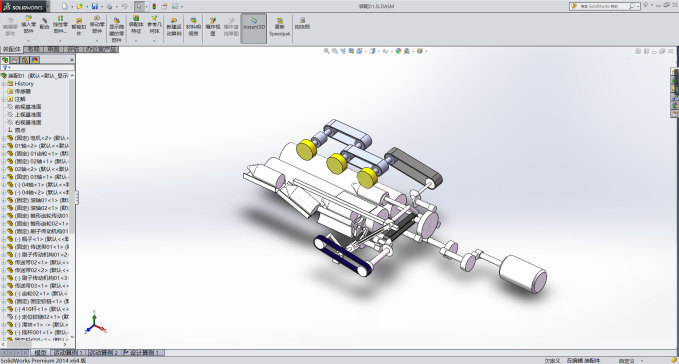The image size is (679, 364).
Task: Open Reference Geometry (参考几何体) tool
Action: (x=154, y=25)
